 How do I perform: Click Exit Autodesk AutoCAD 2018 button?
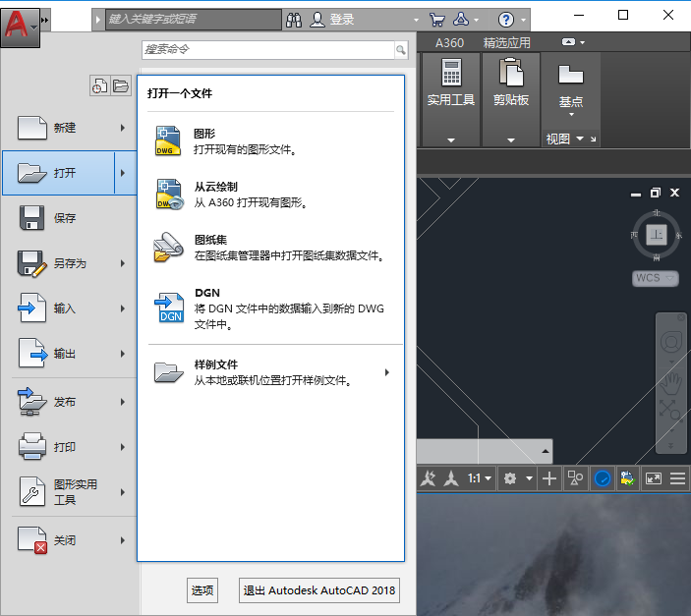tap(319, 590)
